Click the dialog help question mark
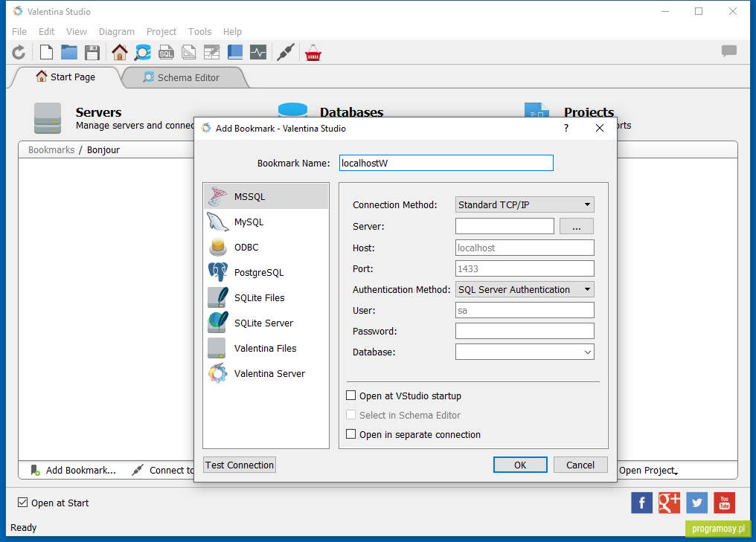 tap(566, 128)
